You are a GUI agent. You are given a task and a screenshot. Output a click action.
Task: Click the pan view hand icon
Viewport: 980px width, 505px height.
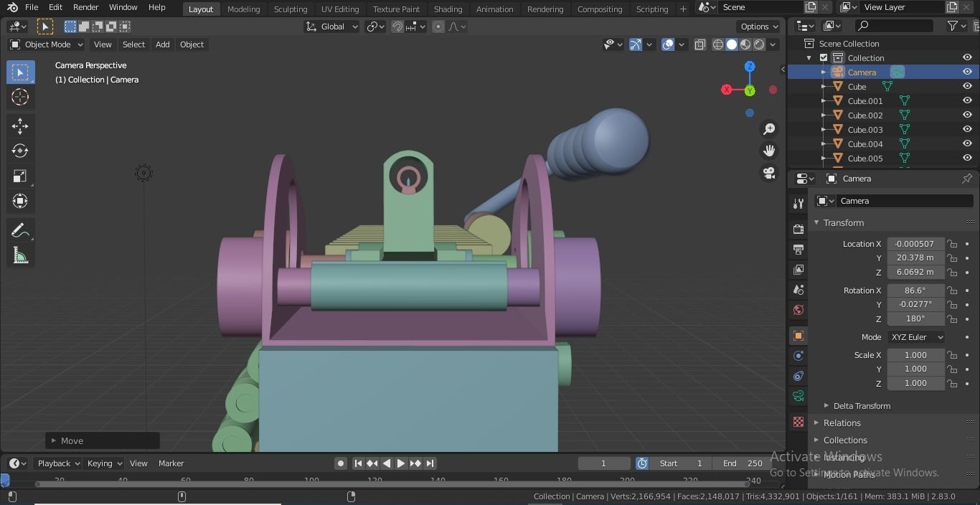(769, 151)
